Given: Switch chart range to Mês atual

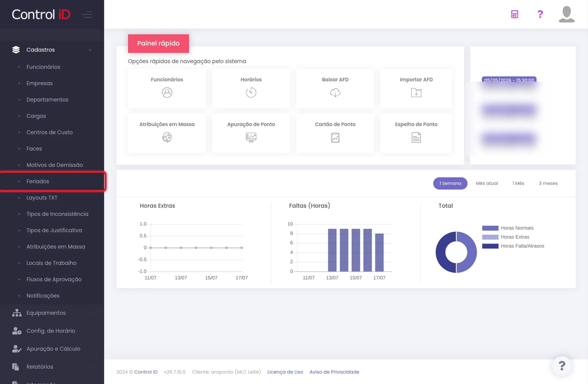Looking at the screenshot, I should [487, 183].
